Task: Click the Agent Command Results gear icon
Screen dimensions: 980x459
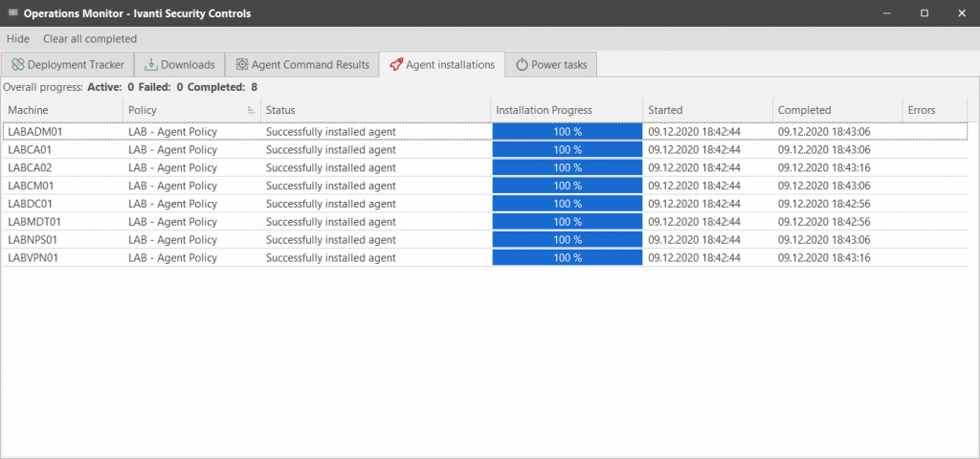Action: tap(242, 64)
